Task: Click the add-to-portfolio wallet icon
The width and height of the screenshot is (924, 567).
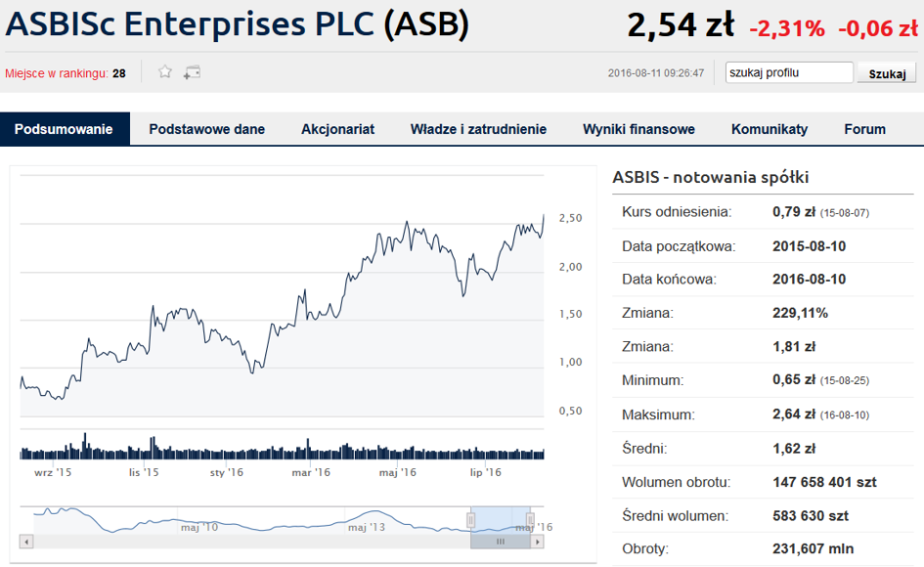Action: pos(192,72)
